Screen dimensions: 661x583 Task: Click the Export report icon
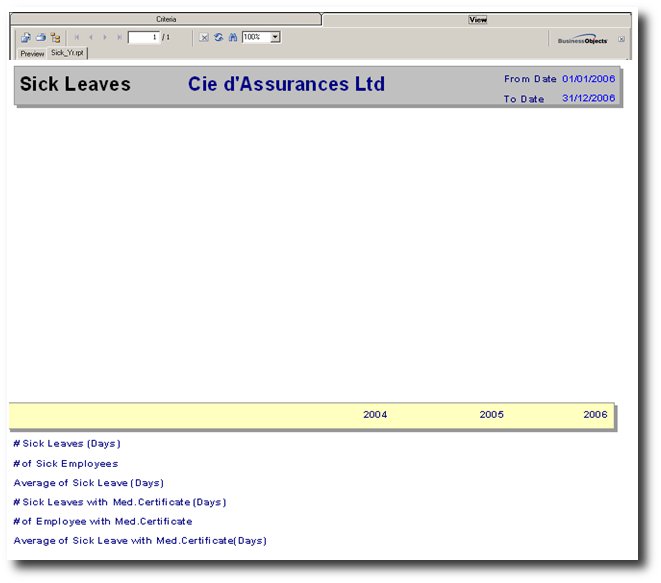[x=26, y=37]
